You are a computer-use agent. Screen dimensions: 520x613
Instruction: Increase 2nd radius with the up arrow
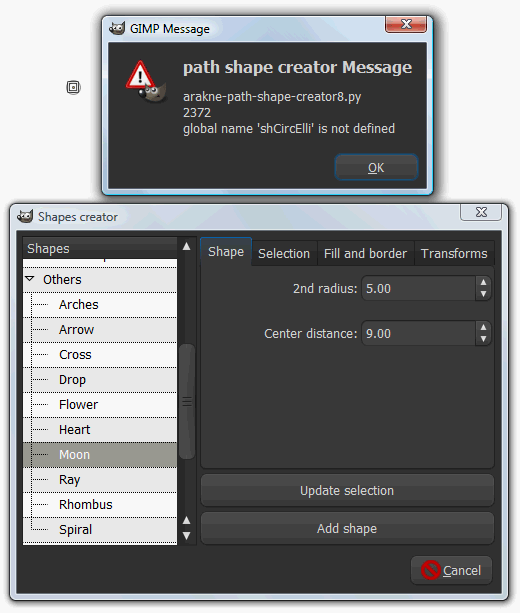pyautogui.click(x=483, y=282)
